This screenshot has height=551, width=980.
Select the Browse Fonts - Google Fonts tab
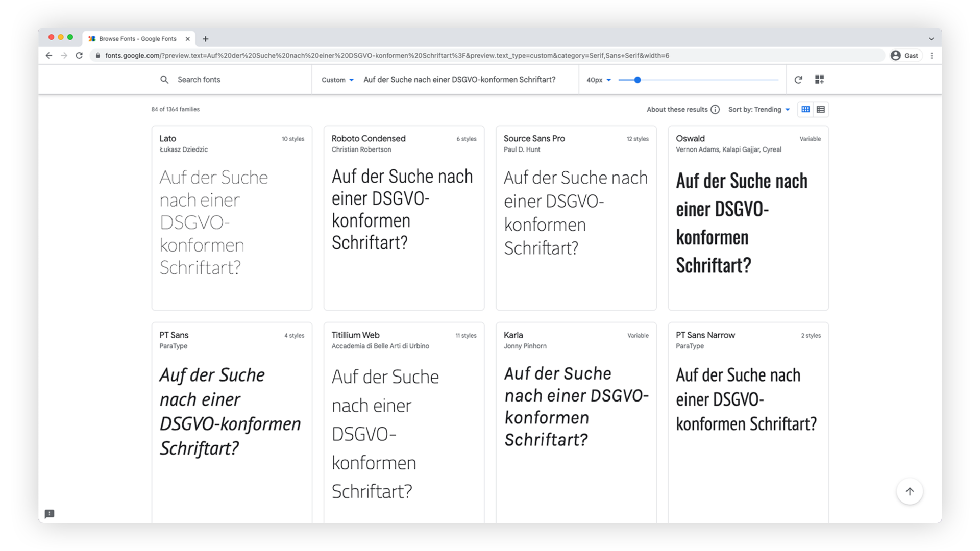(x=139, y=39)
